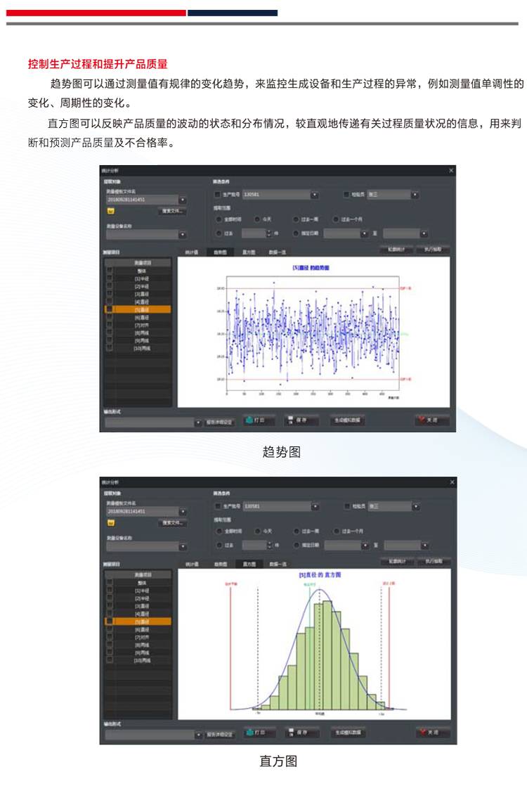Open the measurement template file dropdown in the trend chart dialog
Image resolution: width=527 pixels, height=812 pixels.
click(x=183, y=200)
